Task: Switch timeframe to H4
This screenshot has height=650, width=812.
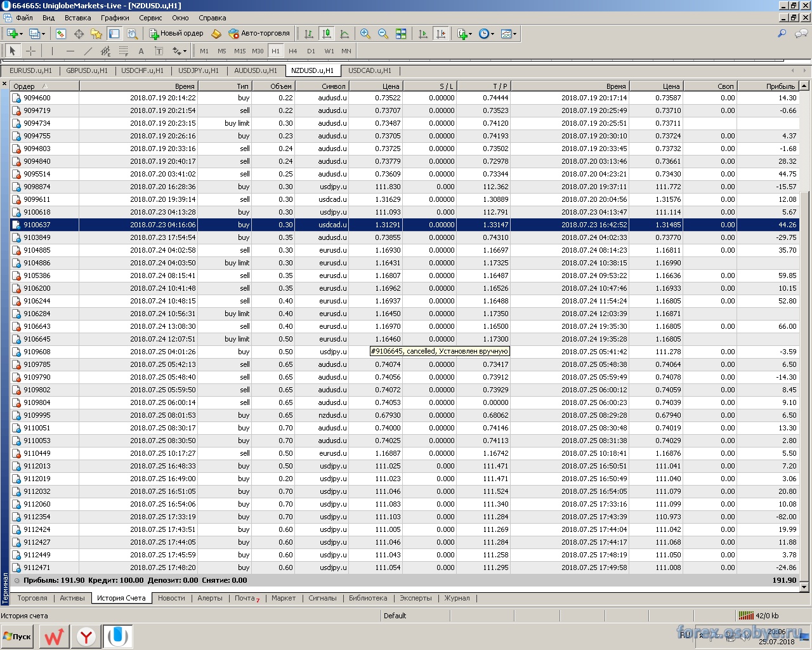Action: click(x=292, y=51)
